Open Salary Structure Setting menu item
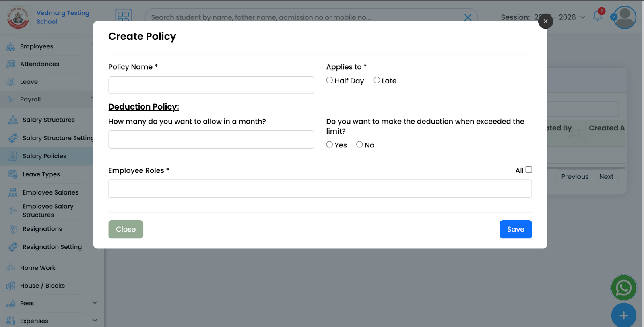 (58, 138)
